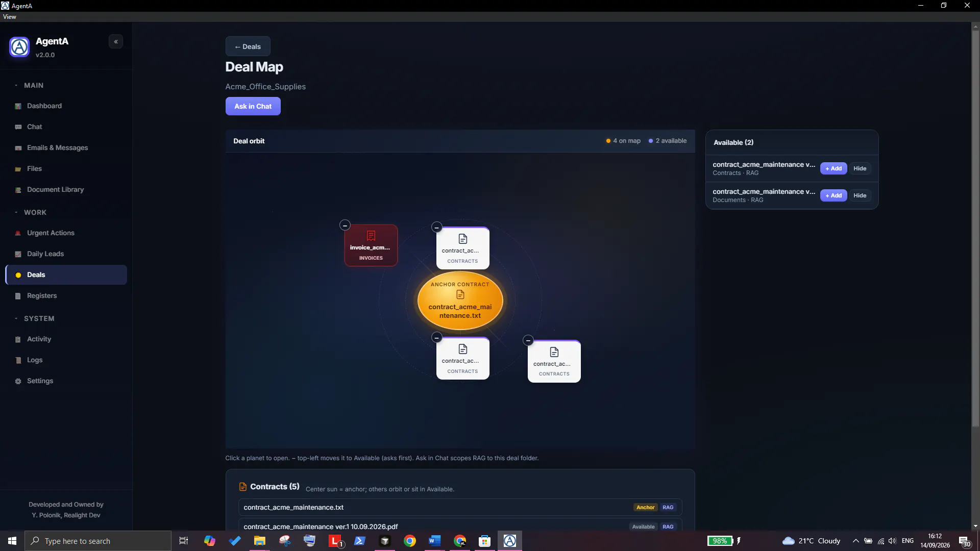Open the invoice_acm... INVOICES planet

[x=371, y=245]
